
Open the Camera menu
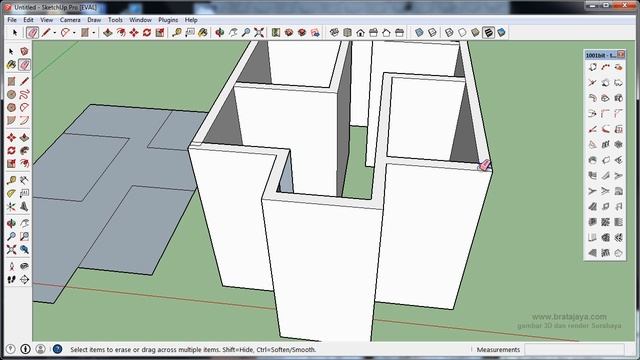click(70, 20)
